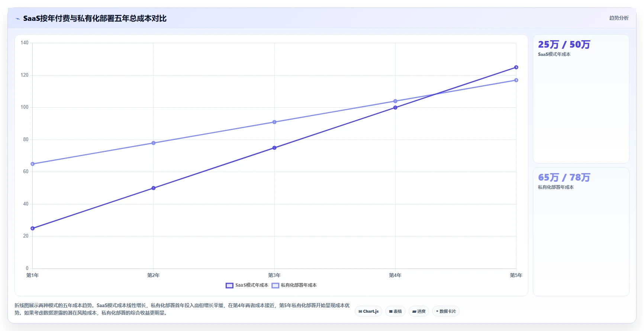Click the 65万 / 78万 stat value
This screenshot has width=644, height=331.
pos(564,178)
